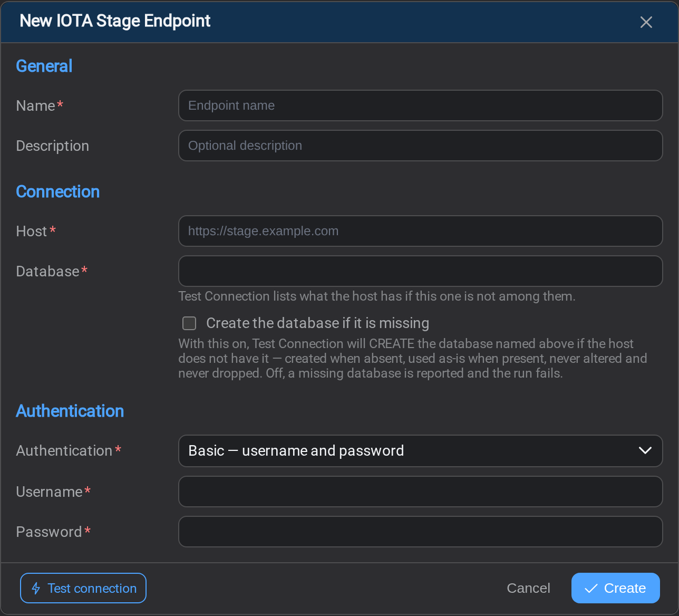Click the 'Create the database if it is missing' label

coord(318,323)
